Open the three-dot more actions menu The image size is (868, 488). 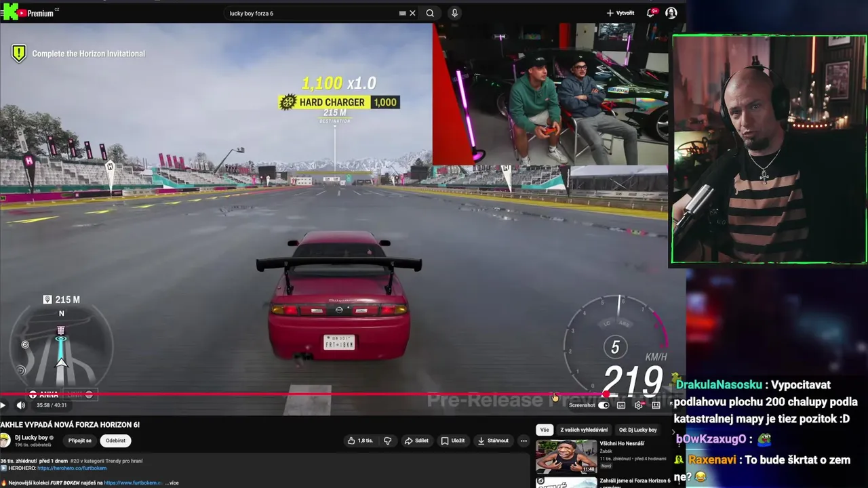point(524,441)
